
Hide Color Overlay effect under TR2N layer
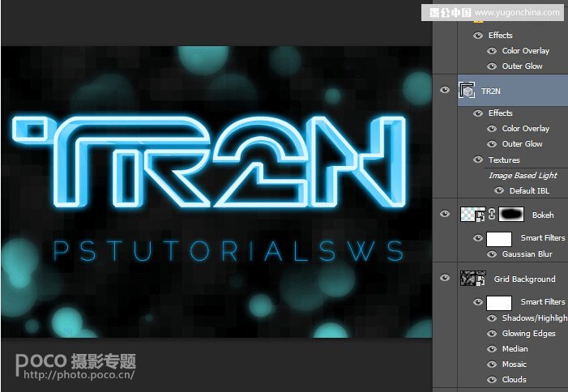[492, 129]
